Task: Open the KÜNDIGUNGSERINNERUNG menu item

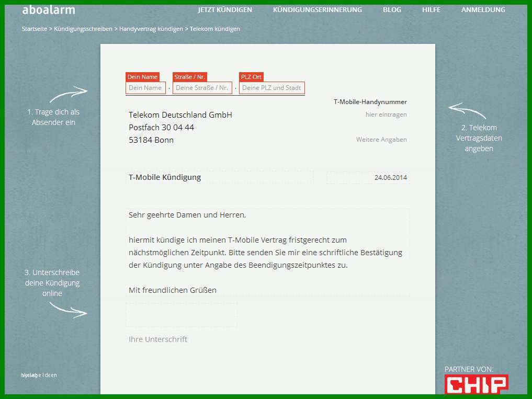Action: tap(317, 10)
